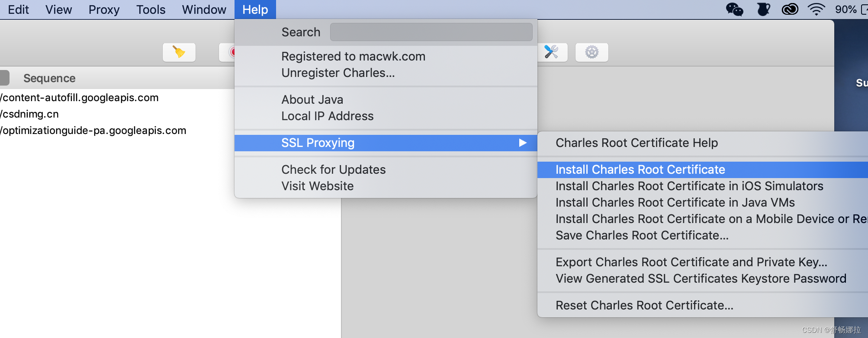Open the Tools wrench toolbar icon
This screenshot has height=338, width=868.
point(552,52)
